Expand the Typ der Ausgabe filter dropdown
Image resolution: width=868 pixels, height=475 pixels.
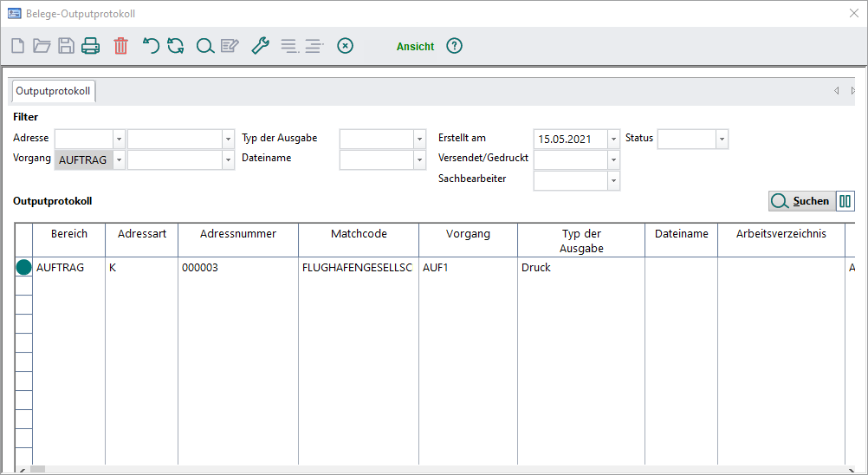coord(419,139)
